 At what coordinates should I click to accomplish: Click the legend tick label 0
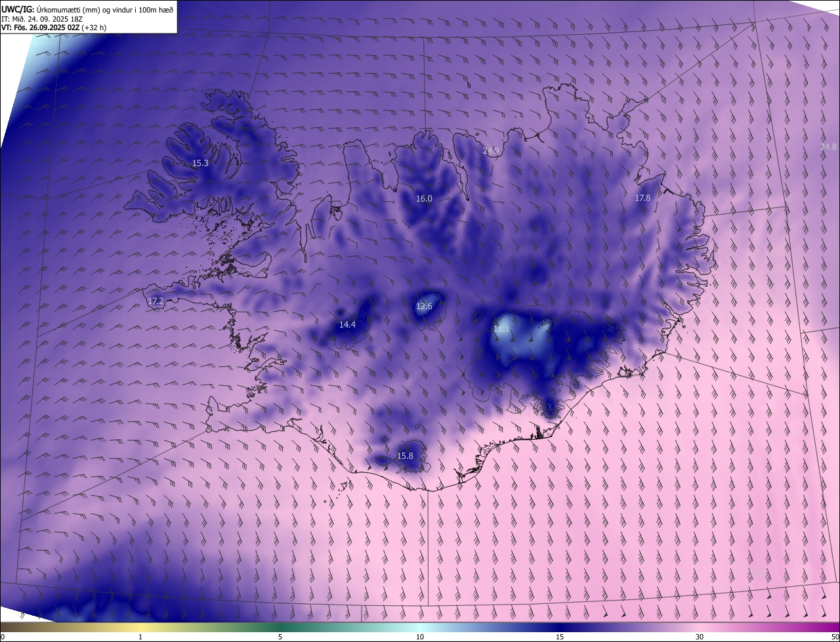tap(3, 637)
